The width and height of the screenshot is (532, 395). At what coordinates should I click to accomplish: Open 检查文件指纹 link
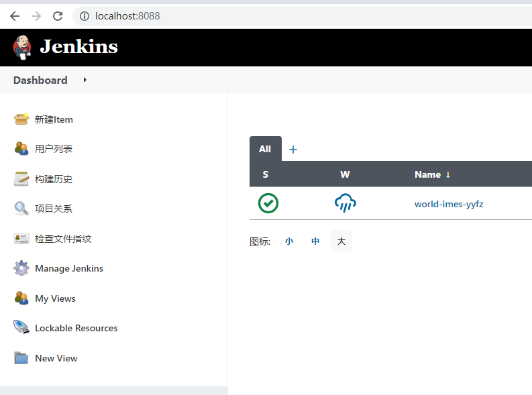point(63,239)
